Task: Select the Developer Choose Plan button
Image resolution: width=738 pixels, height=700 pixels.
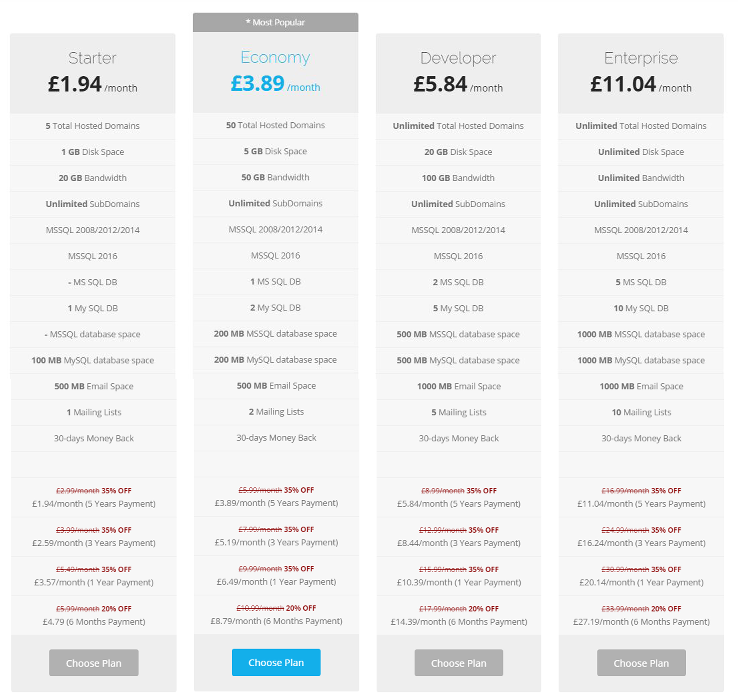Action: 458,663
